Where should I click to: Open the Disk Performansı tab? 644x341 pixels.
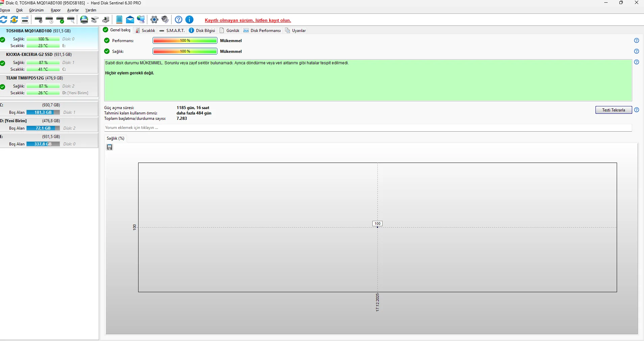tap(262, 30)
